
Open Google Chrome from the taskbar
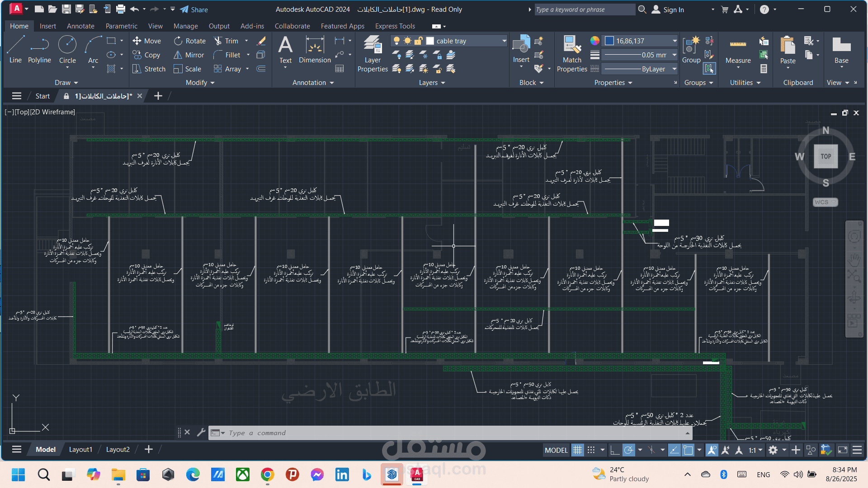[267, 474]
